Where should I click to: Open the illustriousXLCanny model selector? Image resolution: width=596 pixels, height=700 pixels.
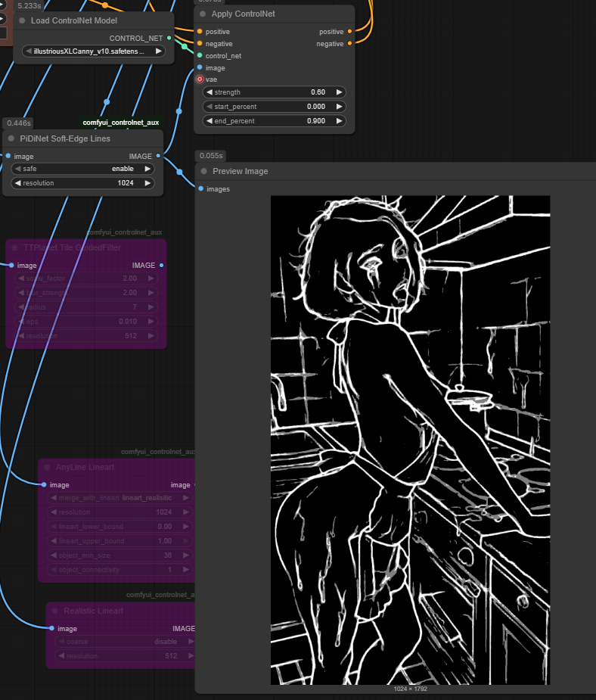93,51
